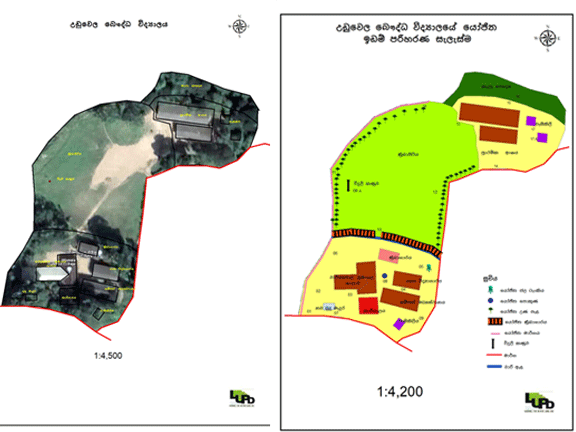
Task: Click the pink rectangle on the plan map
Action: click(x=389, y=256)
